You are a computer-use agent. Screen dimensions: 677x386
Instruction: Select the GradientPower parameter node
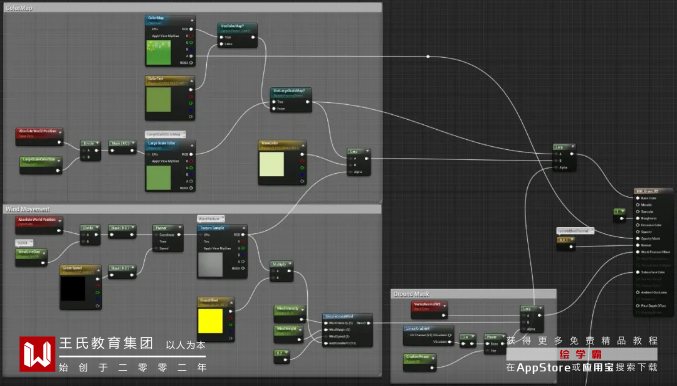click(x=420, y=363)
